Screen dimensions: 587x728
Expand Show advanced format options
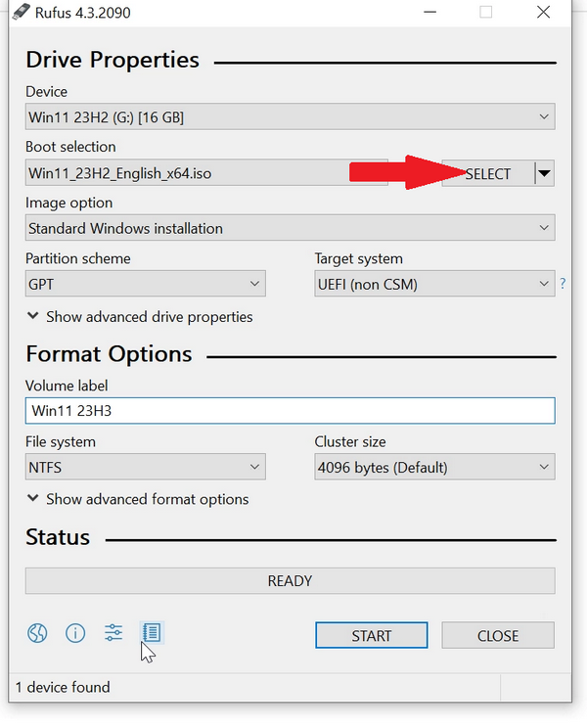pos(138,499)
